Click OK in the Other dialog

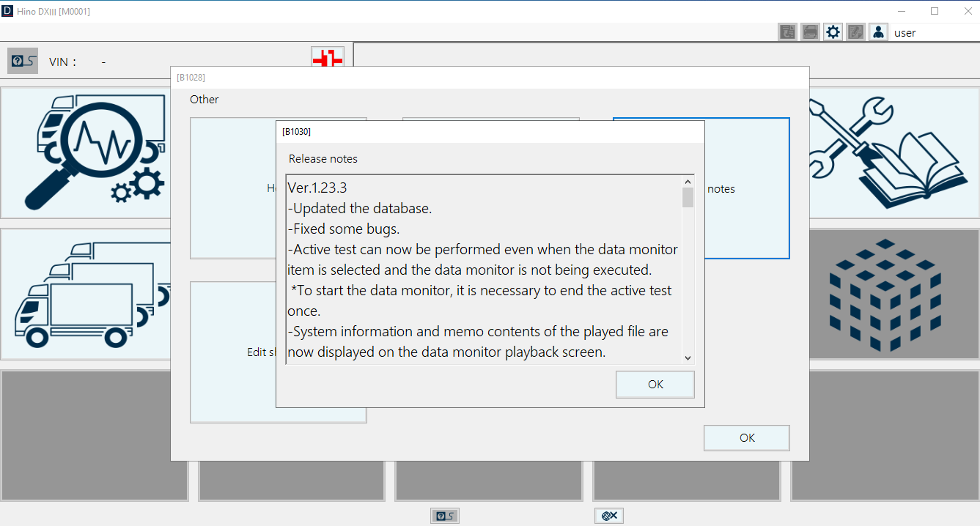pyautogui.click(x=747, y=438)
